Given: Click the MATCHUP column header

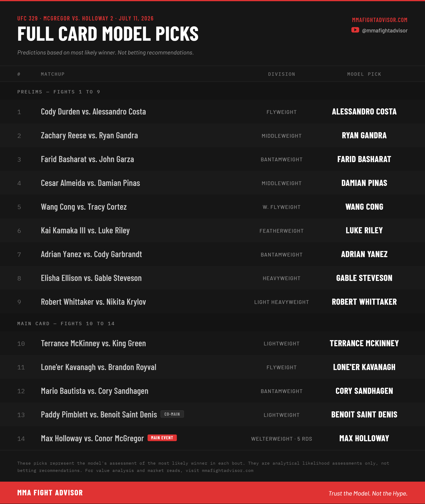Looking at the screenshot, I should [53, 74].
